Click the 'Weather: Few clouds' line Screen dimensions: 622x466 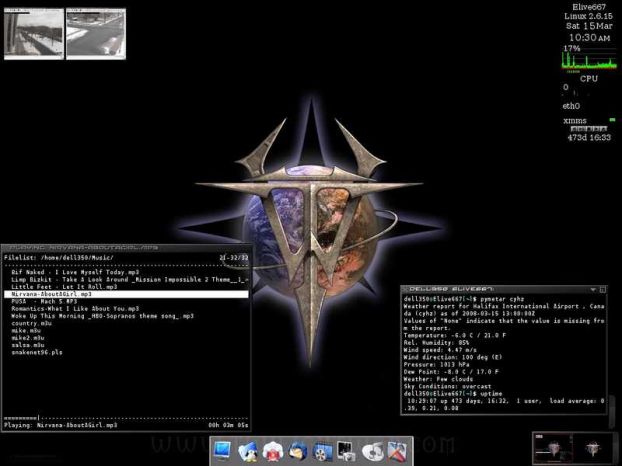[438, 379]
